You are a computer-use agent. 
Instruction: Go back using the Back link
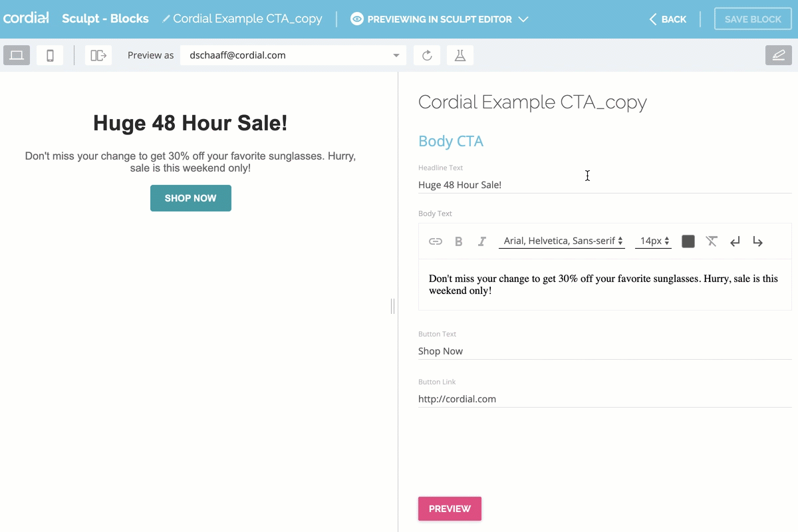pos(668,19)
